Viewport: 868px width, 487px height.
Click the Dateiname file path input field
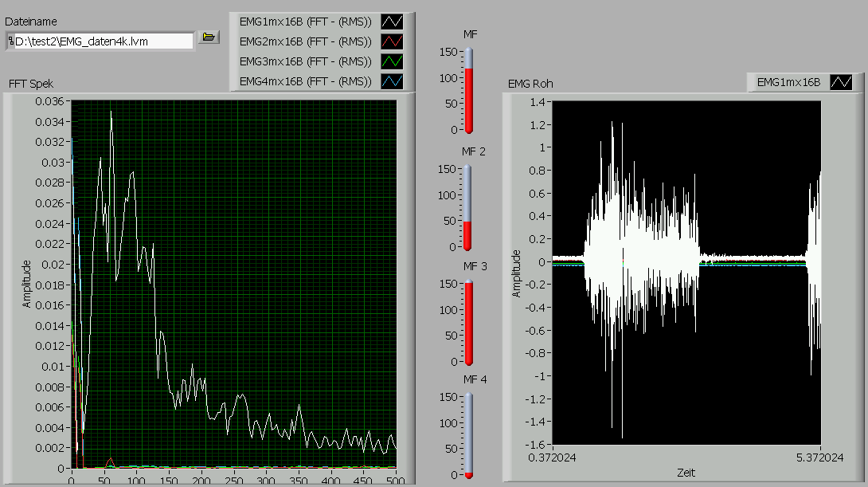102,41
